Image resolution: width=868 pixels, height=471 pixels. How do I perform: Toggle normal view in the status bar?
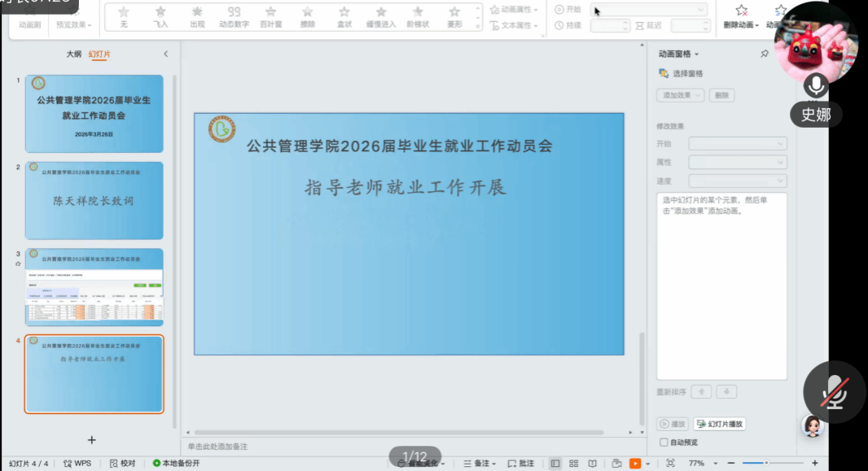point(555,464)
